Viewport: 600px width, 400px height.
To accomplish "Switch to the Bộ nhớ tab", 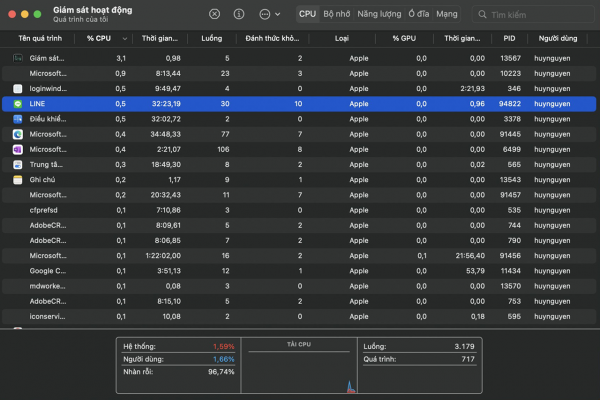I will pos(337,15).
